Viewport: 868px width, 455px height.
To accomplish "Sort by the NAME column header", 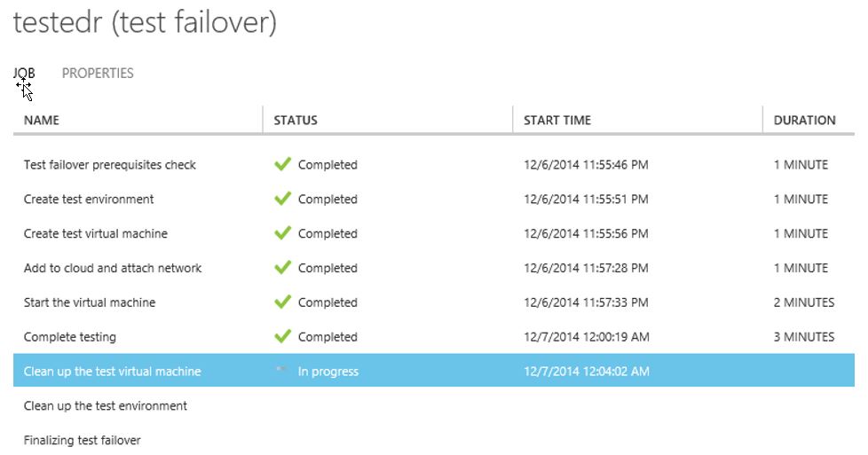I will click(42, 120).
